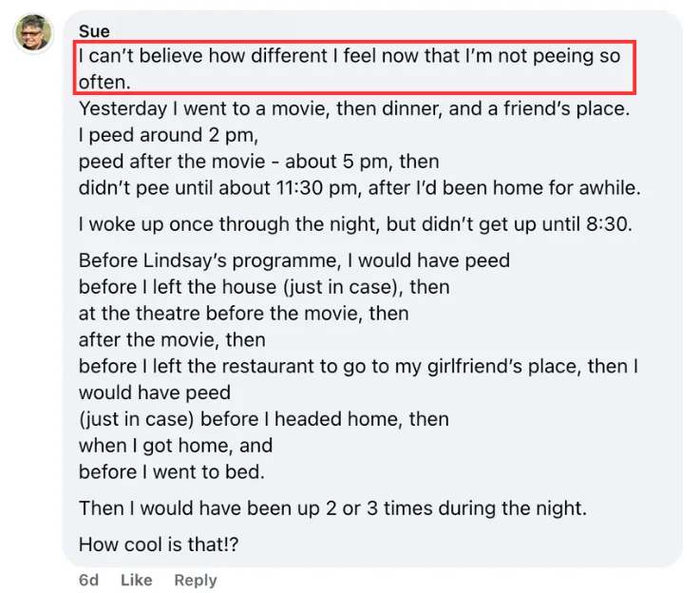This screenshot has height=593, width=700.
Task: Click the red-highlighted first sentence
Action: click(x=354, y=68)
